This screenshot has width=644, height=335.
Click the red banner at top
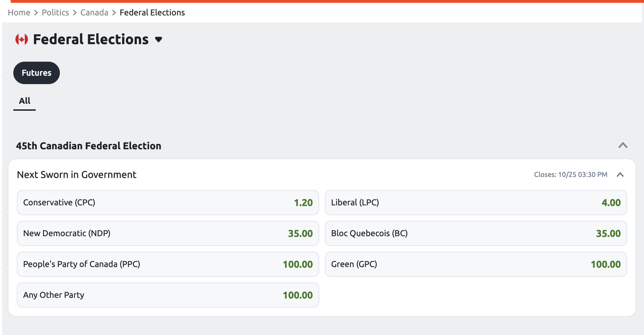pyautogui.click(x=322, y=1)
